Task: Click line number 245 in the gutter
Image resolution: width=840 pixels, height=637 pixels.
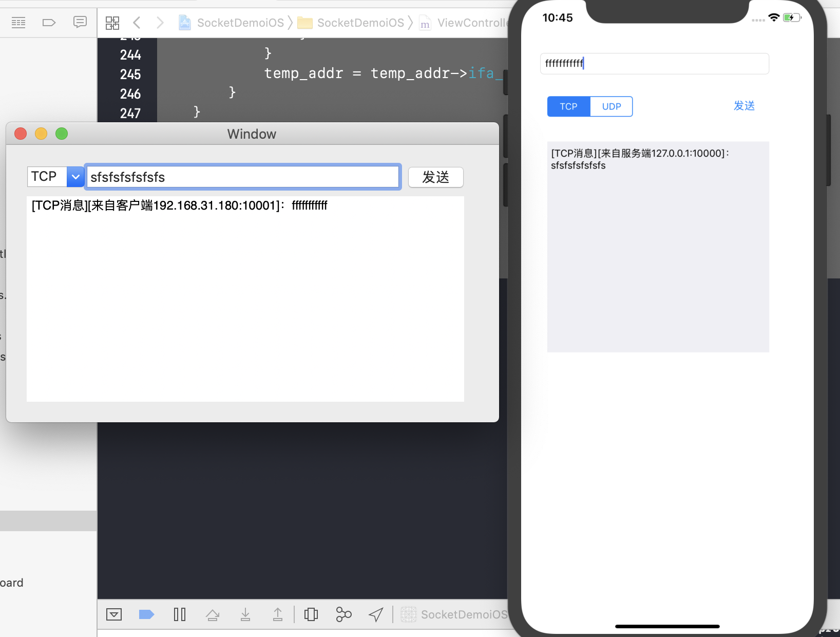Action: point(130,74)
